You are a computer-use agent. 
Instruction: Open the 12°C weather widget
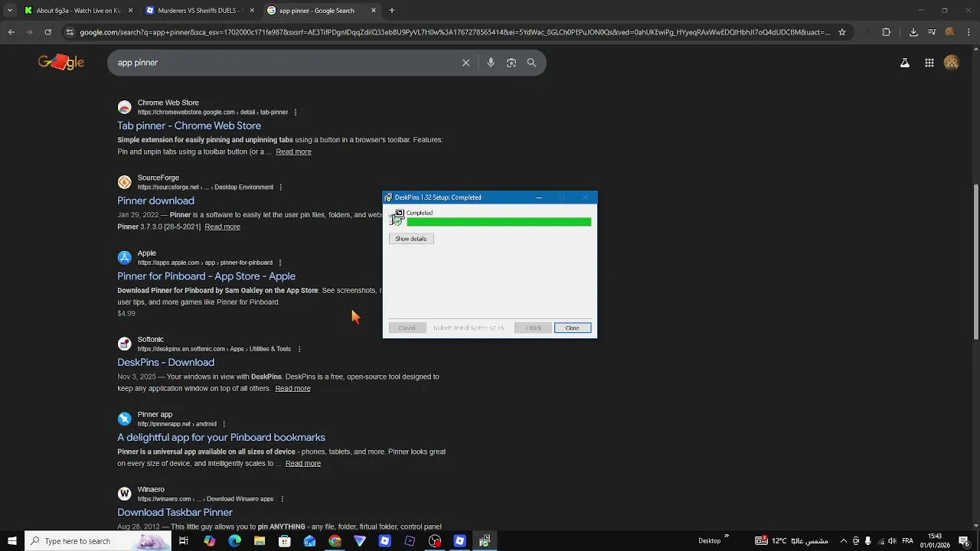pyautogui.click(x=792, y=541)
